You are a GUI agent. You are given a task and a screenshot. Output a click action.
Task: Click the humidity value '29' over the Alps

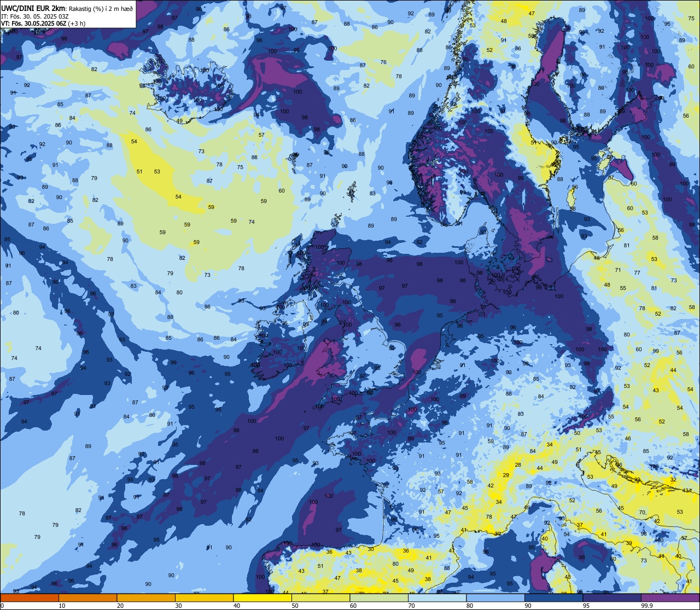pyautogui.click(x=506, y=475)
